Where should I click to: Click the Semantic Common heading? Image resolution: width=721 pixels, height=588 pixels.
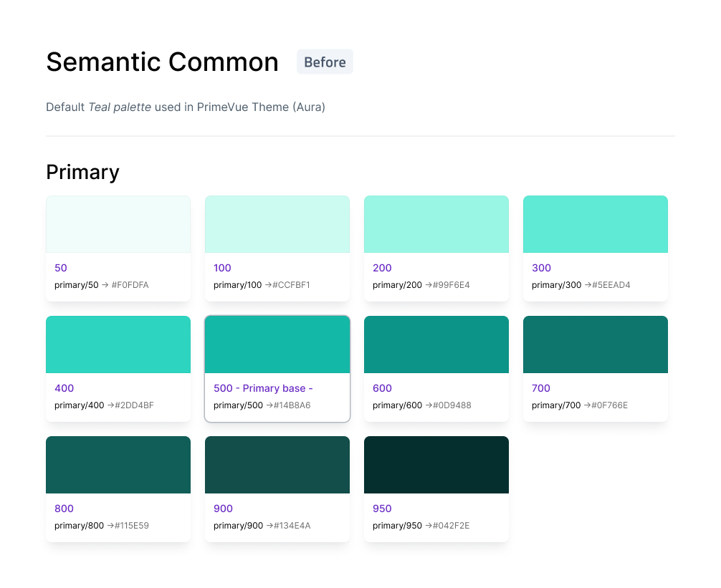point(162,62)
